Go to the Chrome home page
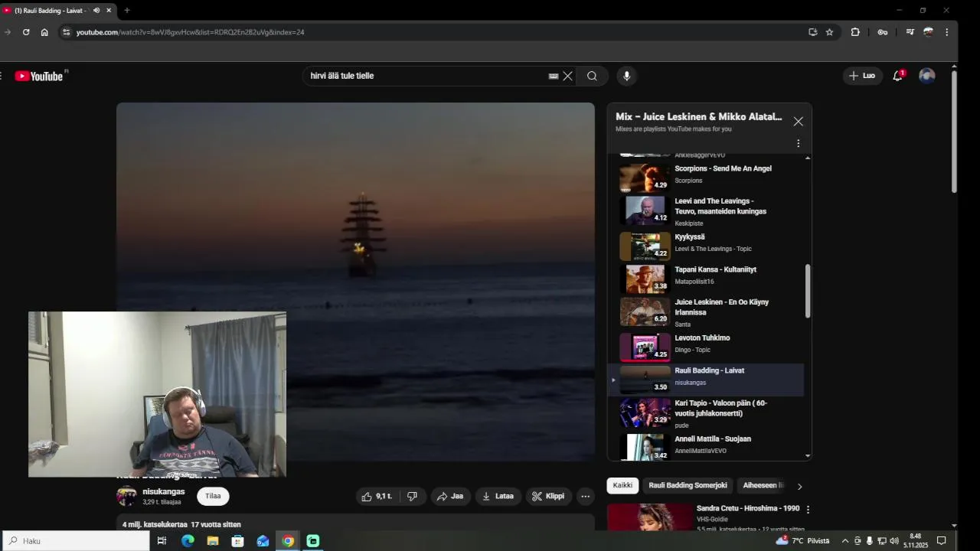Screen dimensions: 980x551 tap(44, 32)
